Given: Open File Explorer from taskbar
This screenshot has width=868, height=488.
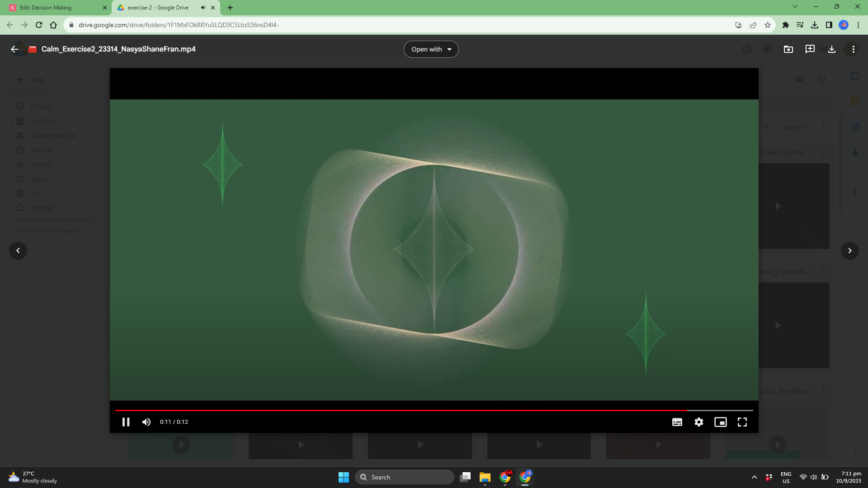Looking at the screenshot, I should coord(485,477).
